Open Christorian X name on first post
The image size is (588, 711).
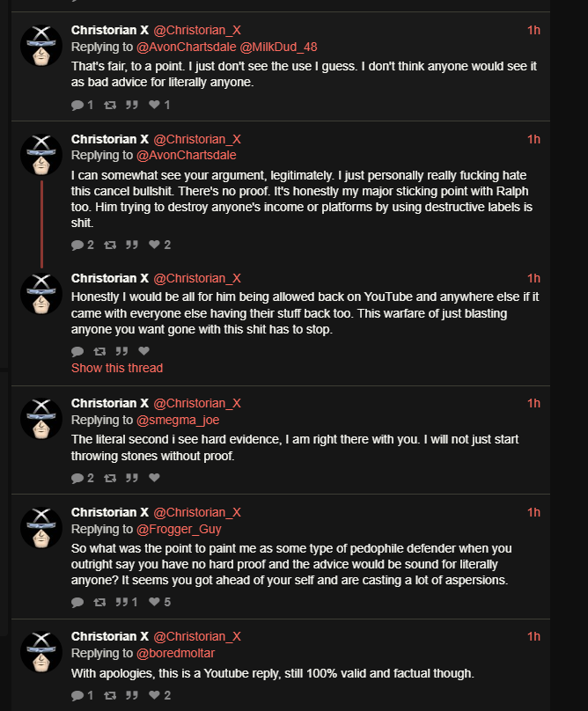110,30
